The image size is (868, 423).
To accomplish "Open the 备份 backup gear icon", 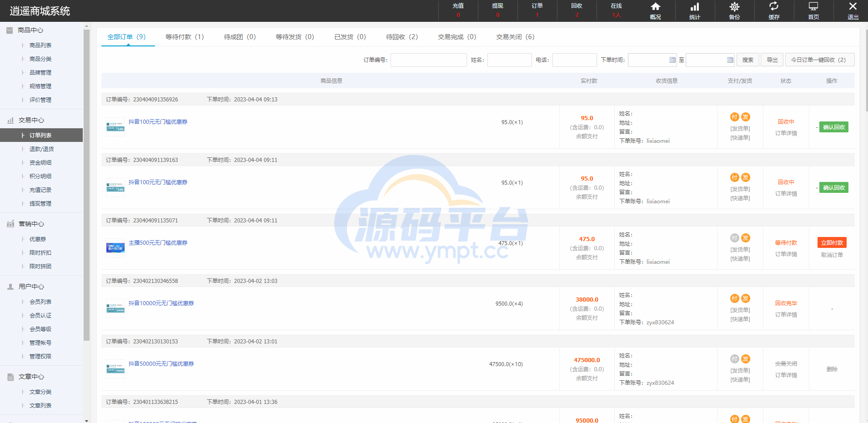I will tap(734, 7).
